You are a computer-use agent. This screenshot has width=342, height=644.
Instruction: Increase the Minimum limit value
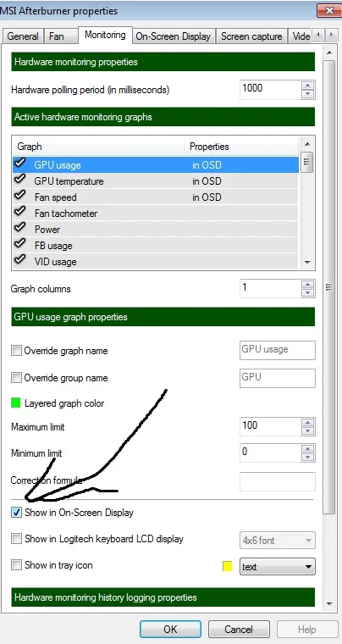pyautogui.click(x=307, y=448)
